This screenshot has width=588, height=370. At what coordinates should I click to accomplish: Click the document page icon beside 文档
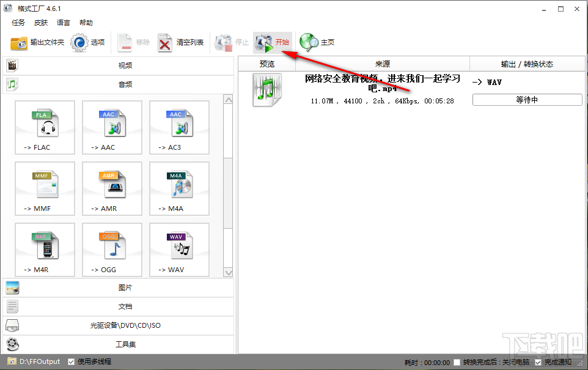(12, 306)
